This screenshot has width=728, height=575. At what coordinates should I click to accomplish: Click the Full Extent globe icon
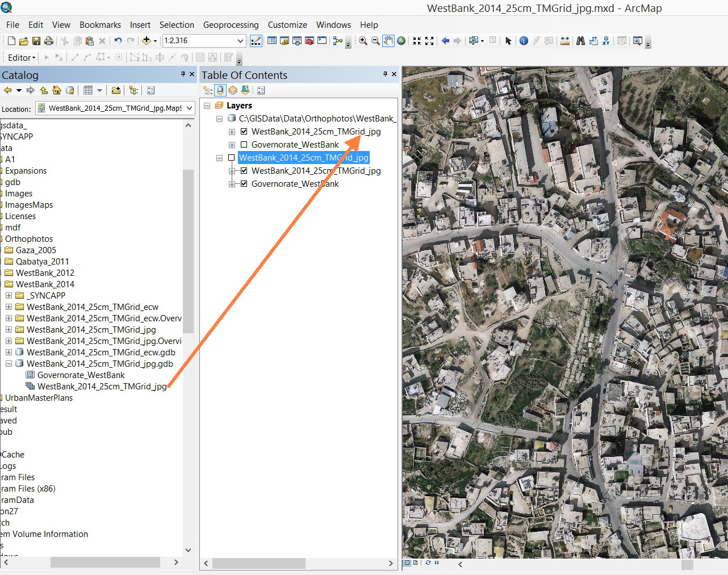(x=401, y=41)
